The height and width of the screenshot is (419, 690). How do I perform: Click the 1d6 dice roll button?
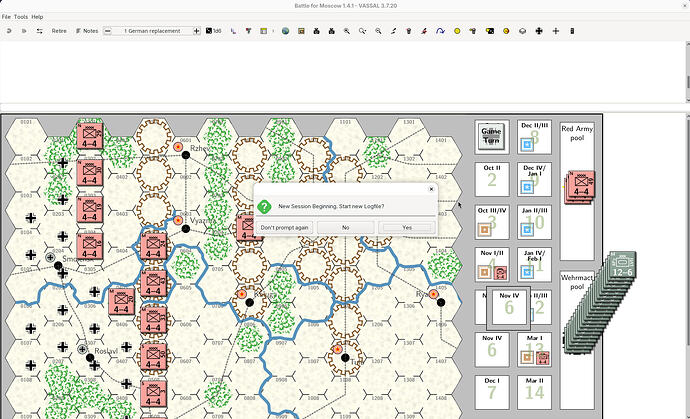212,31
